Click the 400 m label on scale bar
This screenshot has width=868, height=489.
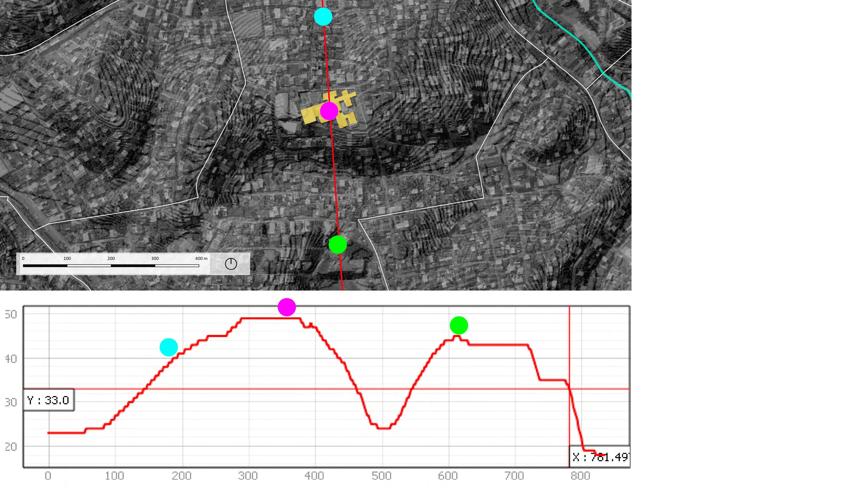(201, 258)
